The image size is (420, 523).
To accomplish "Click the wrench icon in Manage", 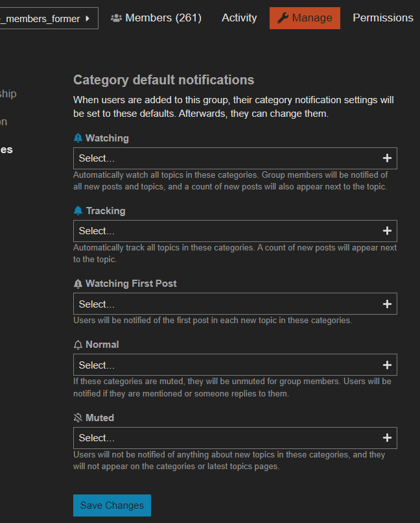I will [x=283, y=18].
